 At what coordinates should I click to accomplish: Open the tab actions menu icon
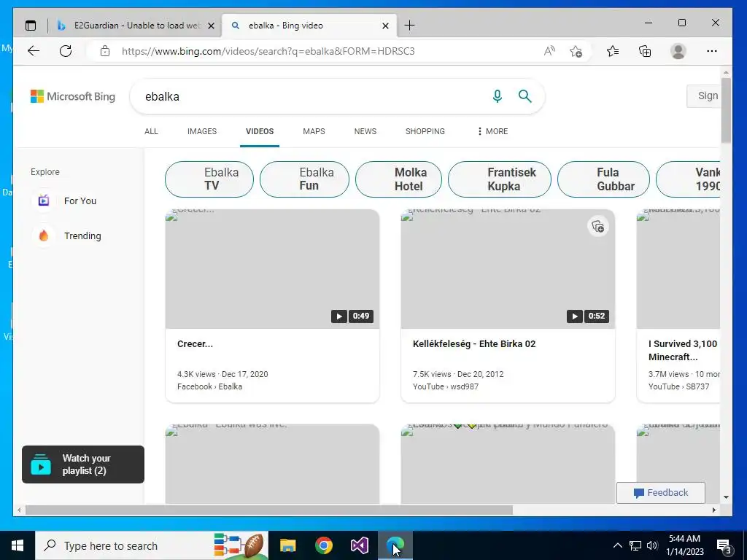31,26
